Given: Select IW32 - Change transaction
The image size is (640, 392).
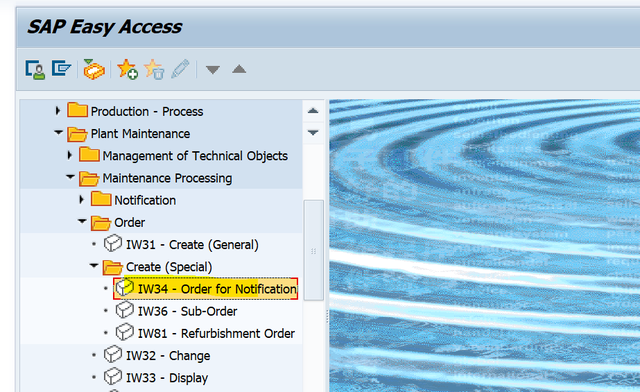Looking at the screenshot, I should (x=168, y=356).
